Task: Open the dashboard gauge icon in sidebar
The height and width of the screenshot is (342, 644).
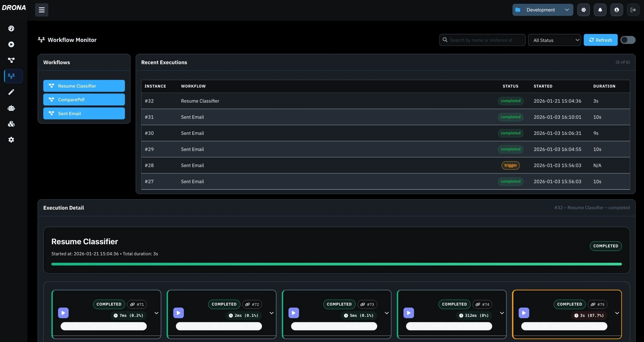Action: click(x=11, y=28)
